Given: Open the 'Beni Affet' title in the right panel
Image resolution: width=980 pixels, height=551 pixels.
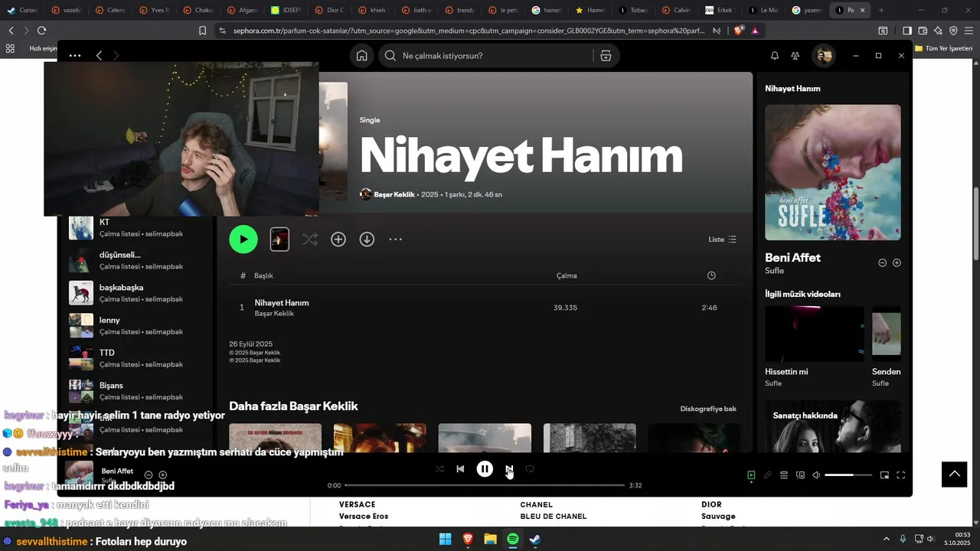Looking at the screenshot, I should coord(792,258).
